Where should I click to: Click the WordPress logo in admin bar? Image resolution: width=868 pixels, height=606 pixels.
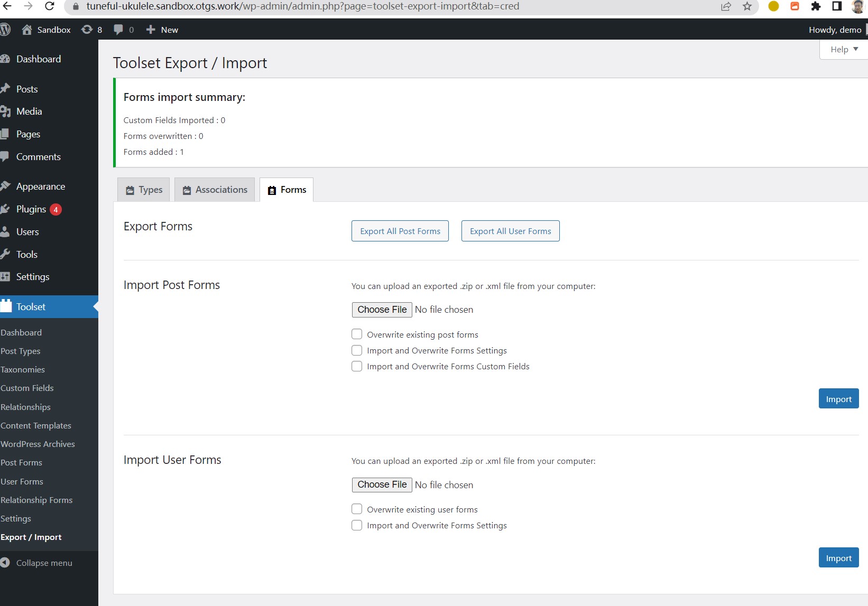tap(5, 30)
